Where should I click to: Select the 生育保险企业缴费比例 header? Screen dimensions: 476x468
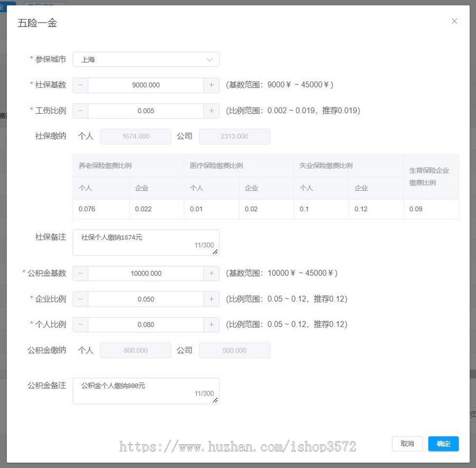click(431, 177)
